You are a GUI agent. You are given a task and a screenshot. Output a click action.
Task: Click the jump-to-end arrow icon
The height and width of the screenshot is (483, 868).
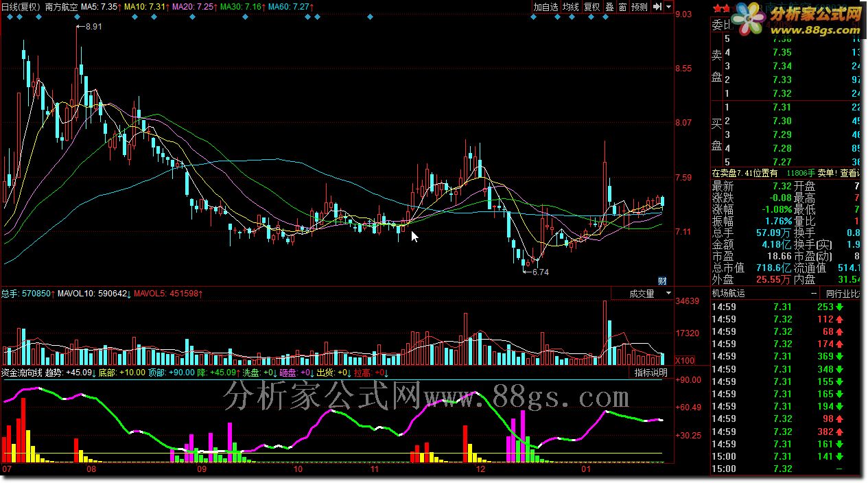click(x=657, y=7)
